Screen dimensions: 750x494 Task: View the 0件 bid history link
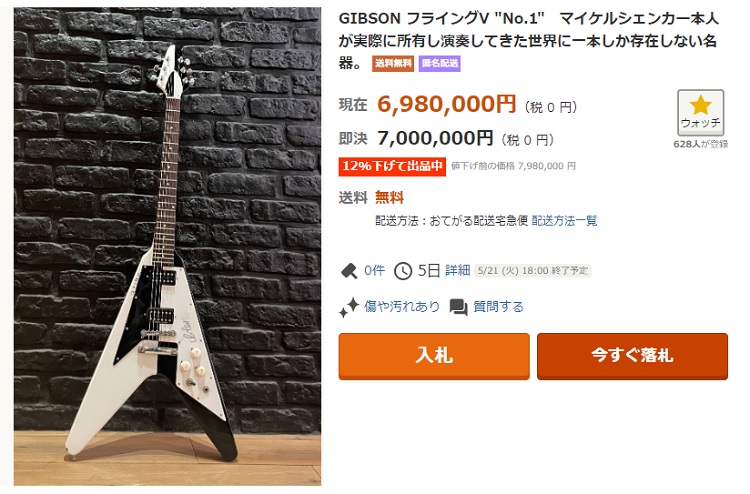click(374, 271)
